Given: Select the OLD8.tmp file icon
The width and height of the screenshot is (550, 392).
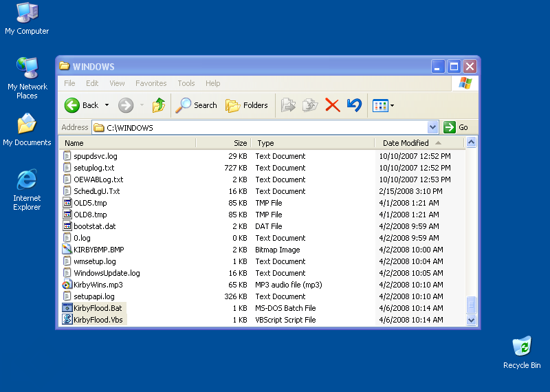Looking at the screenshot, I should [67, 215].
